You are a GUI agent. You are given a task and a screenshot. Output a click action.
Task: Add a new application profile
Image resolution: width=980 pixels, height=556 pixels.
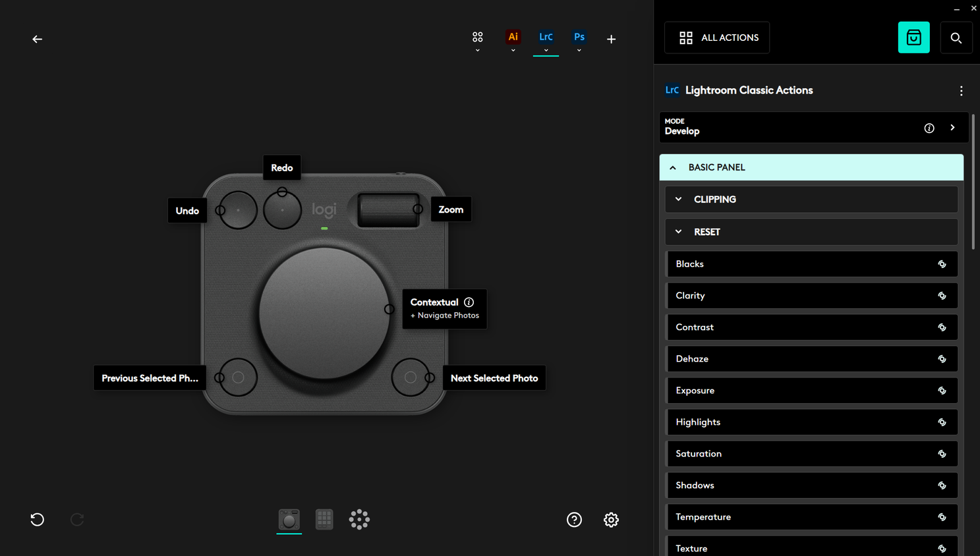[612, 40]
